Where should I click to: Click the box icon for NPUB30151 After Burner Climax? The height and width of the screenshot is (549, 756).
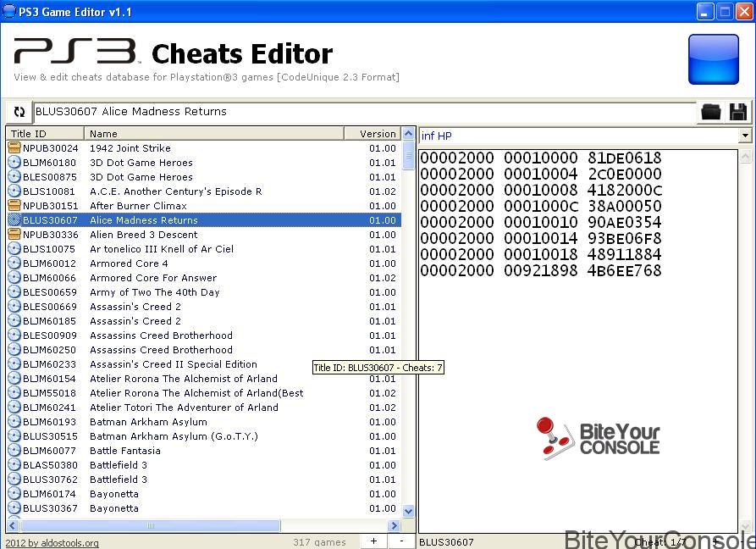point(14,206)
